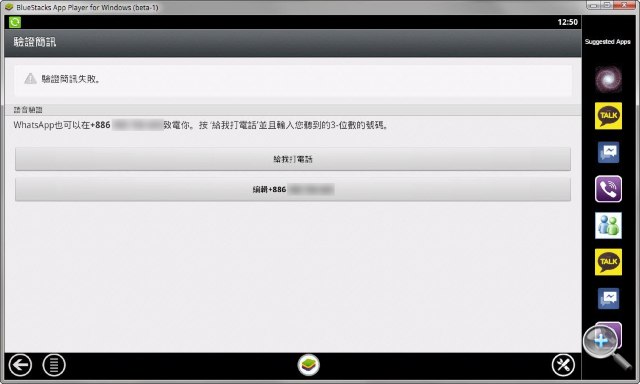
Task: Tap the 給我打電話 call me button
Action: [x=293, y=159]
